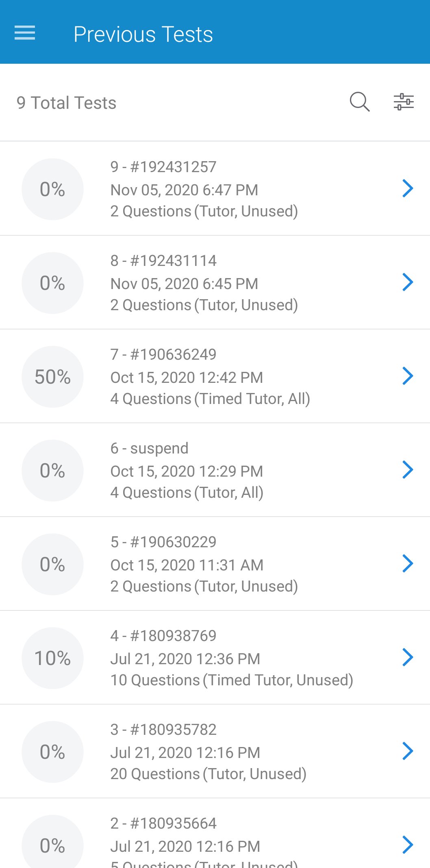The height and width of the screenshot is (868, 430).
Task: Tap the search magnifier icon
Action: 360,101
